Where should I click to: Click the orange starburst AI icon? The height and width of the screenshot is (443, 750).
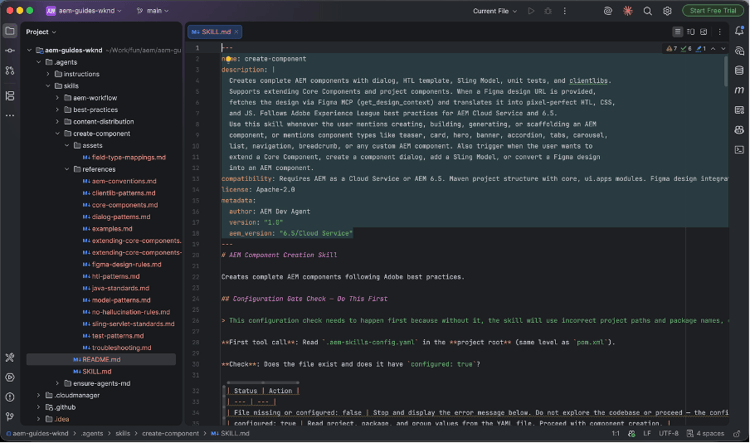pos(628,11)
